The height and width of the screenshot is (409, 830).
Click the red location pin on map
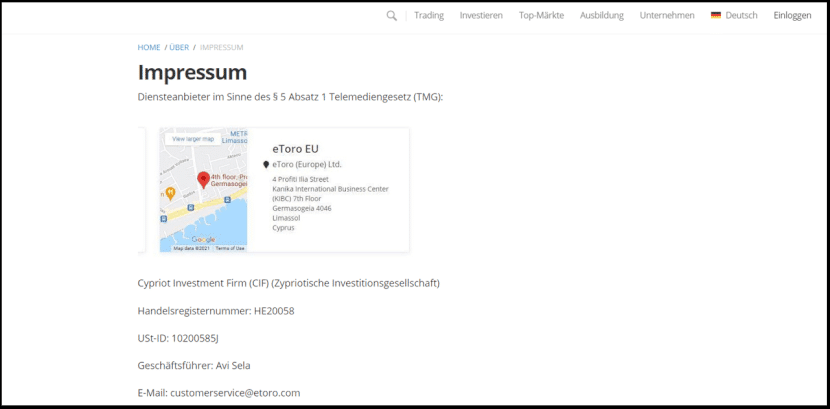[x=203, y=180]
